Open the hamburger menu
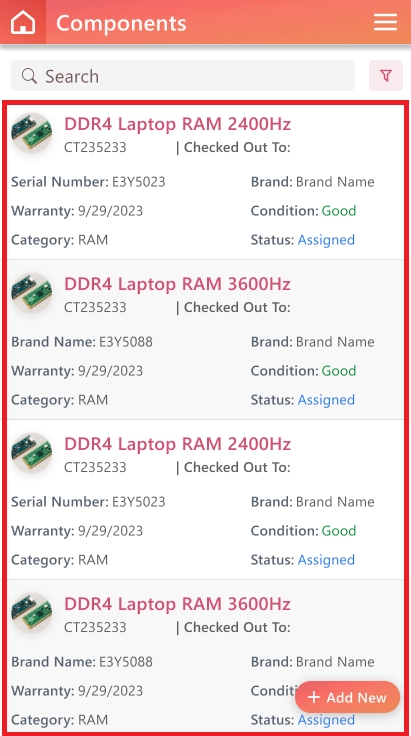411x736 pixels. (385, 22)
